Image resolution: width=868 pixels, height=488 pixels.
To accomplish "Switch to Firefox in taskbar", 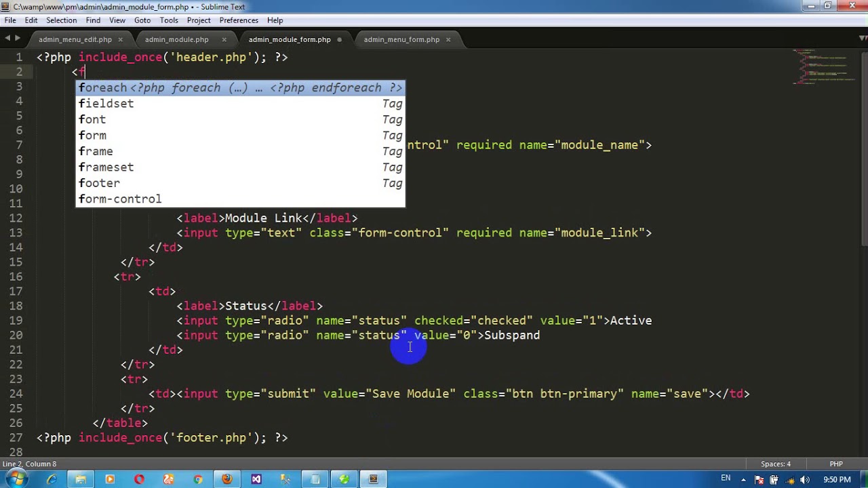I will click(x=226, y=479).
